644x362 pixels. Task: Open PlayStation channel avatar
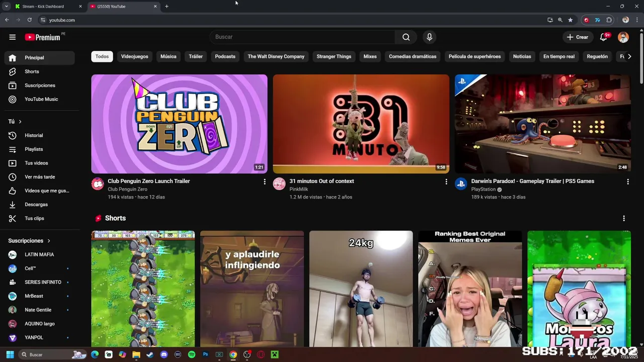461,184
